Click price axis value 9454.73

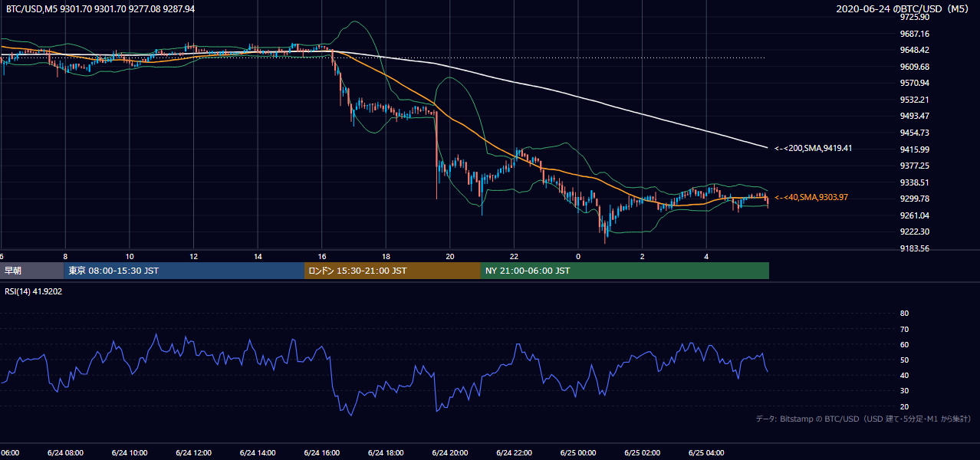coord(915,133)
